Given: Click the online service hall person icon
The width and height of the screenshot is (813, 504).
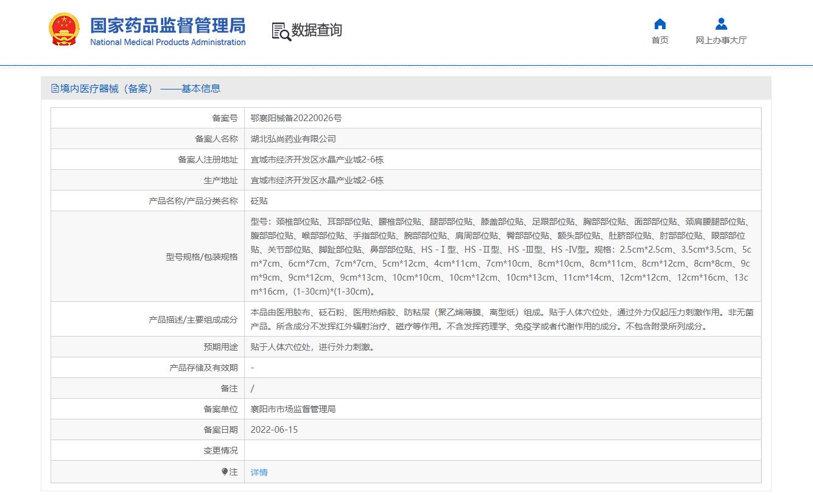Looking at the screenshot, I should 721,24.
